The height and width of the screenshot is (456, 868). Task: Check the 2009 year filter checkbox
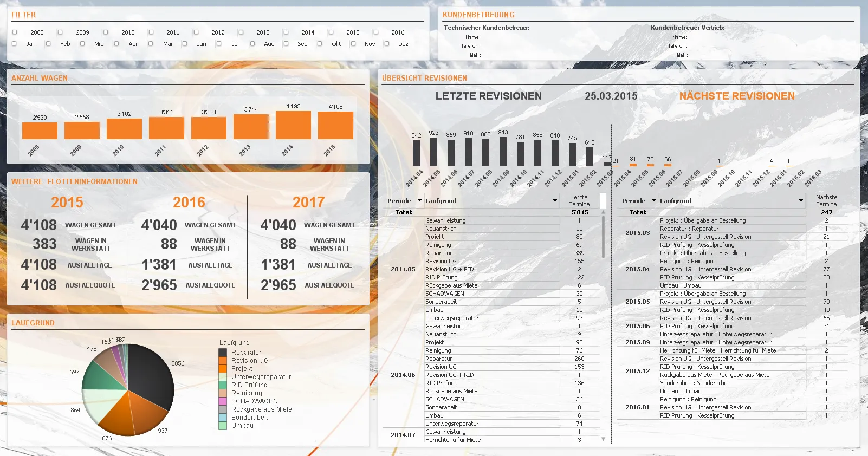click(60, 32)
